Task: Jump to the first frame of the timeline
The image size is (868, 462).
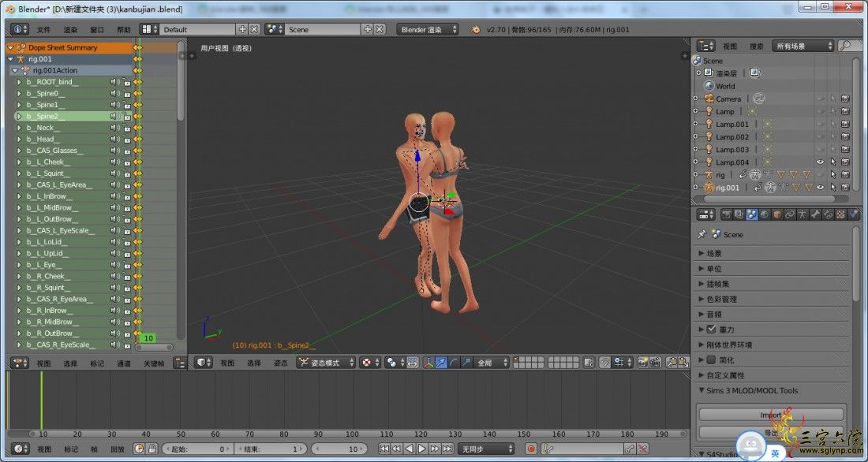Action: click(x=383, y=449)
